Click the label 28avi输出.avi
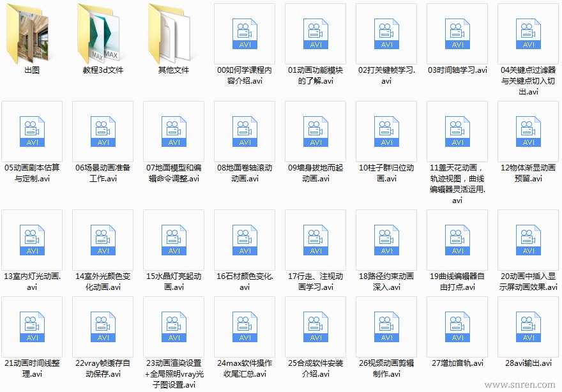 (x=529, y=363)
